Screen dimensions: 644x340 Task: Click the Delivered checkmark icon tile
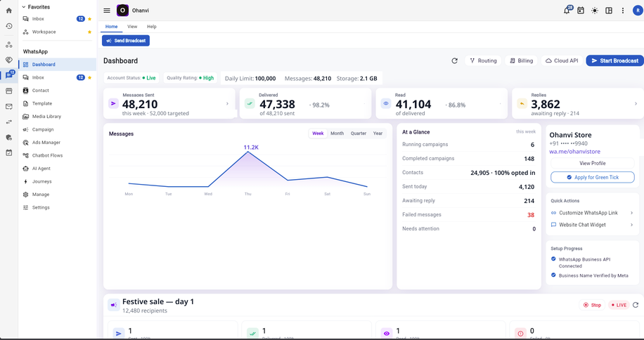tap(250, 104)
